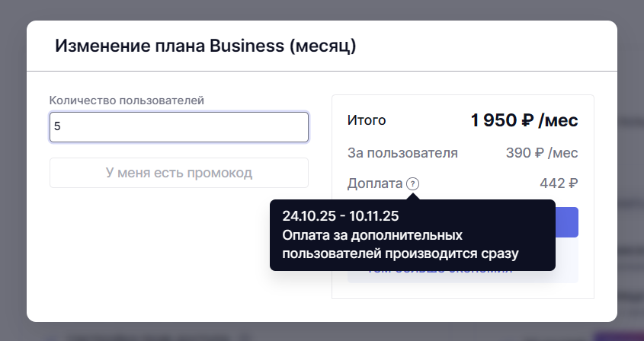This screenshot has height=341, width=644.
Task: Click the Доплата label text
Action: coord(374,183)
